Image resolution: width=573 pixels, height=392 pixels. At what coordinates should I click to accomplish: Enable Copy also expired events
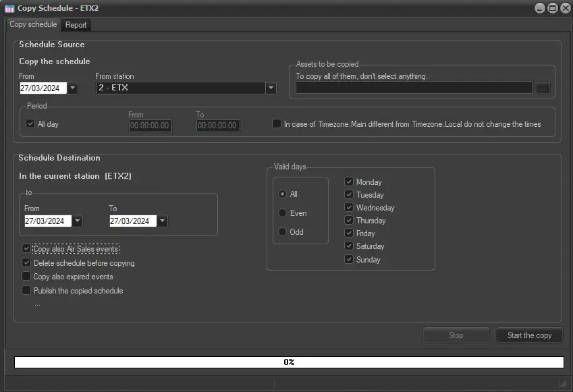(27, 277)
